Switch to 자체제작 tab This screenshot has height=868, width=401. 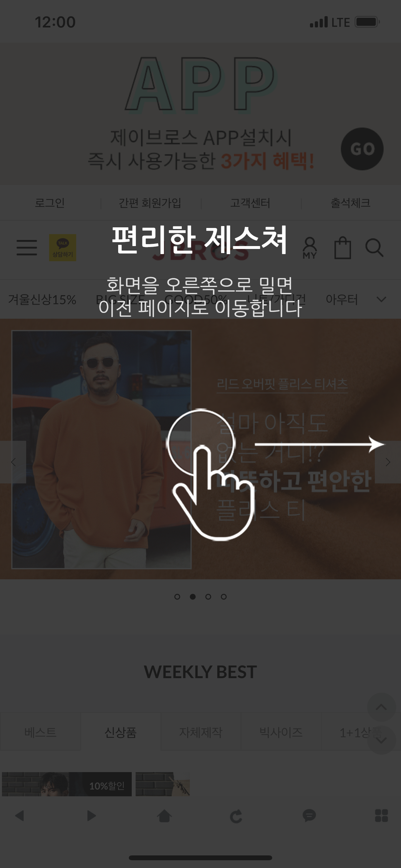click(200, 732)
